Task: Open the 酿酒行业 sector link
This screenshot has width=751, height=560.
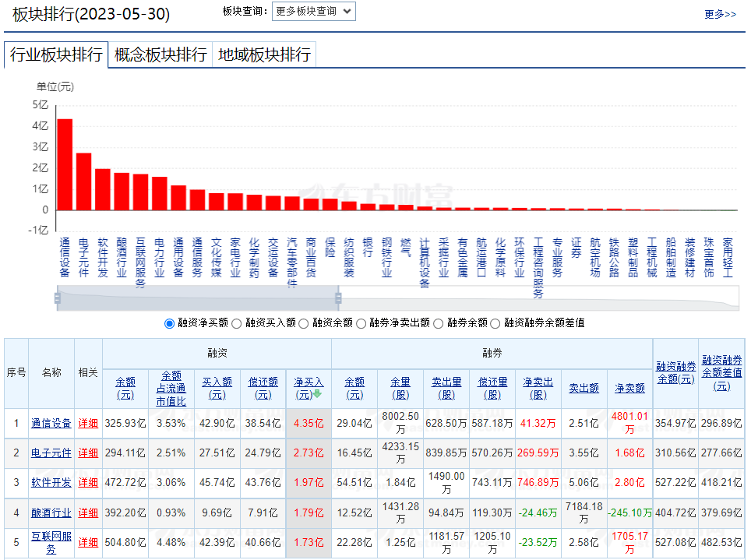Action: click(x=51, y=512)
